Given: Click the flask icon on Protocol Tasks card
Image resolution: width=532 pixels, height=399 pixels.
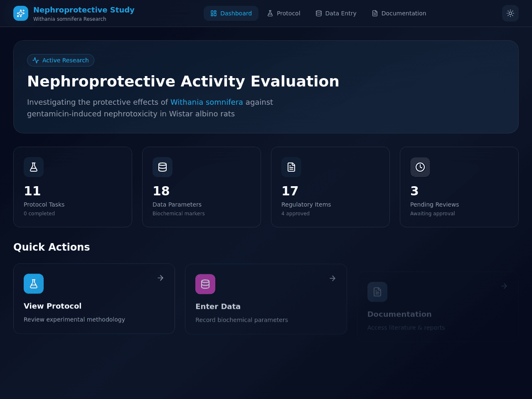Looking at the screenshot, I should pyautogui.click(x=34, y=167).
